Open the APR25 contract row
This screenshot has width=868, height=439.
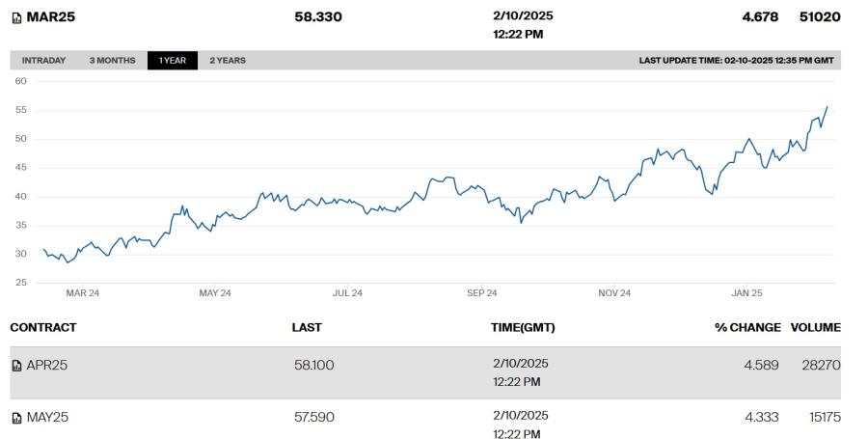(x=425, y=372)
